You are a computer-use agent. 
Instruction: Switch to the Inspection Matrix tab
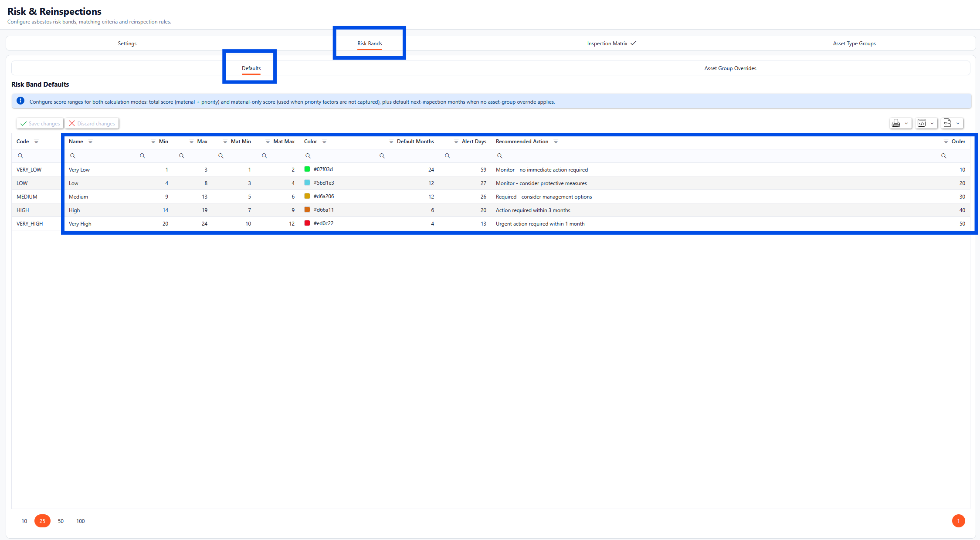[607, 44]
